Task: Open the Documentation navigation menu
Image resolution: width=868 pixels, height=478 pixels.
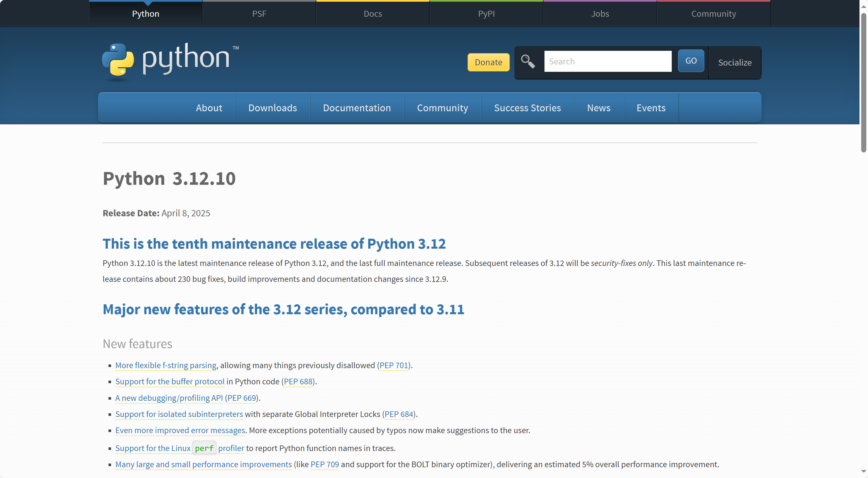Action: pyautogui.click(x=357, y=108)
